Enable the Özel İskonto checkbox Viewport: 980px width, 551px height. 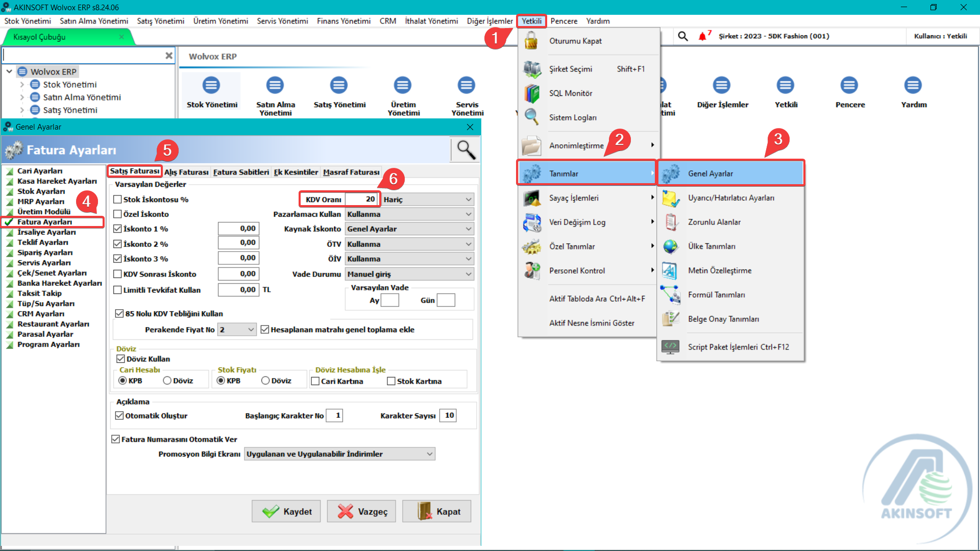tap(117, 214)
